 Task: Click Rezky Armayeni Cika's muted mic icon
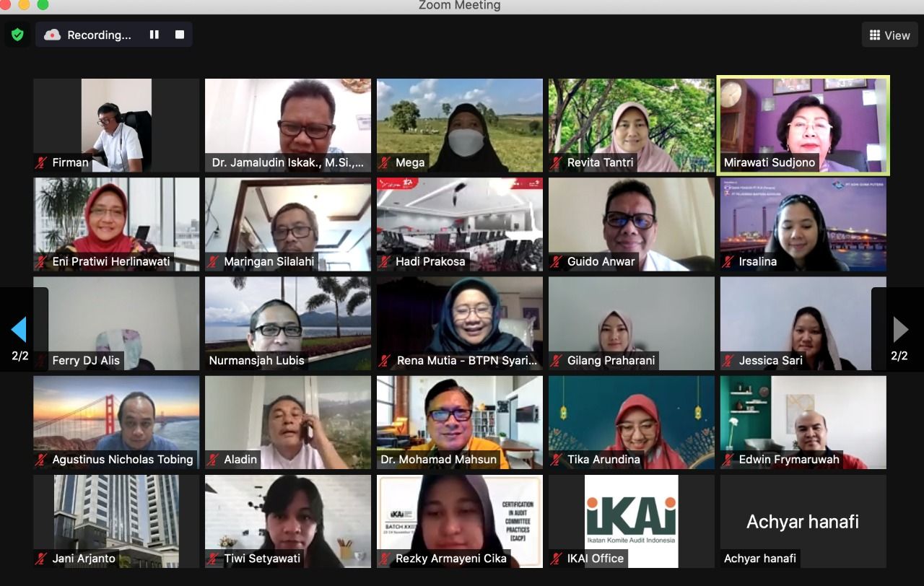(x=385, y=558)
